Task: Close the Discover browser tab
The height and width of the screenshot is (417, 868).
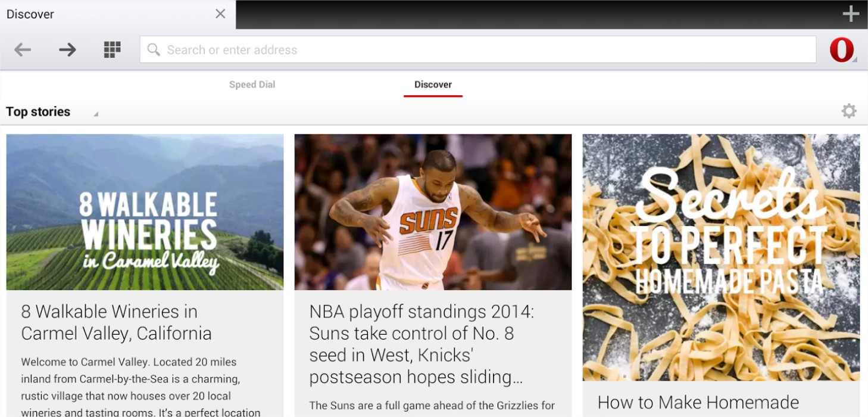Action: [x=220, y=14]
